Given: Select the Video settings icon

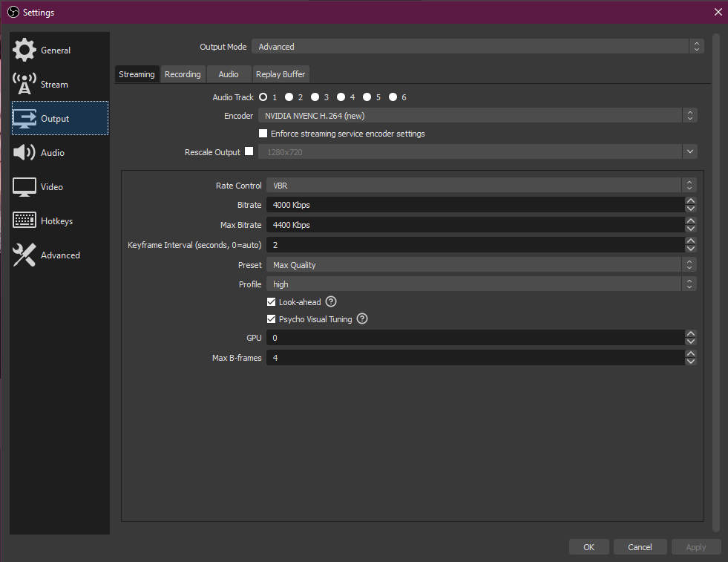Looking at the screenshot, I should point(24,186).
